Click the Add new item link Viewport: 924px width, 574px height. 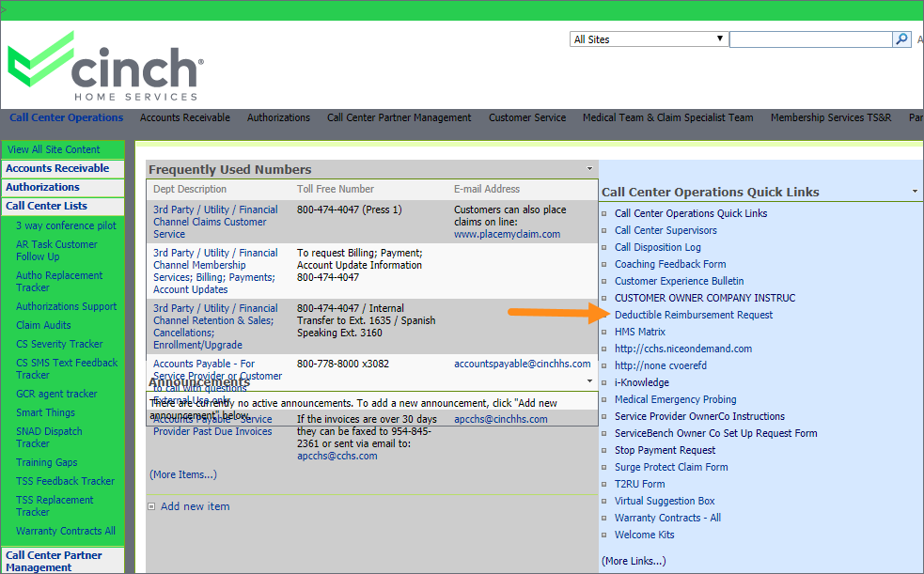click(196, 506)
